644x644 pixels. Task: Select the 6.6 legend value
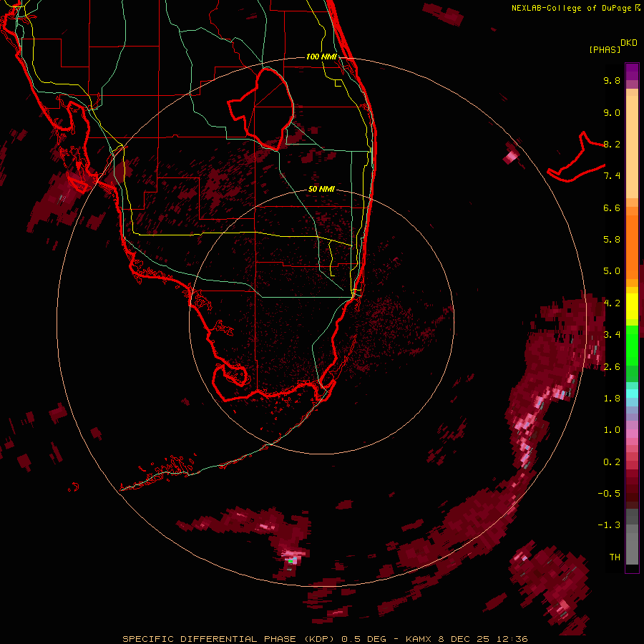612,208
